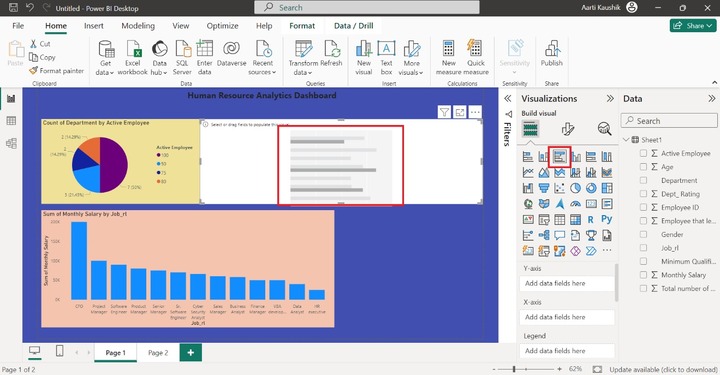Choose the Pie chart visual icon
This screenshot has height=375, width=720.
(x=575, y=188)
